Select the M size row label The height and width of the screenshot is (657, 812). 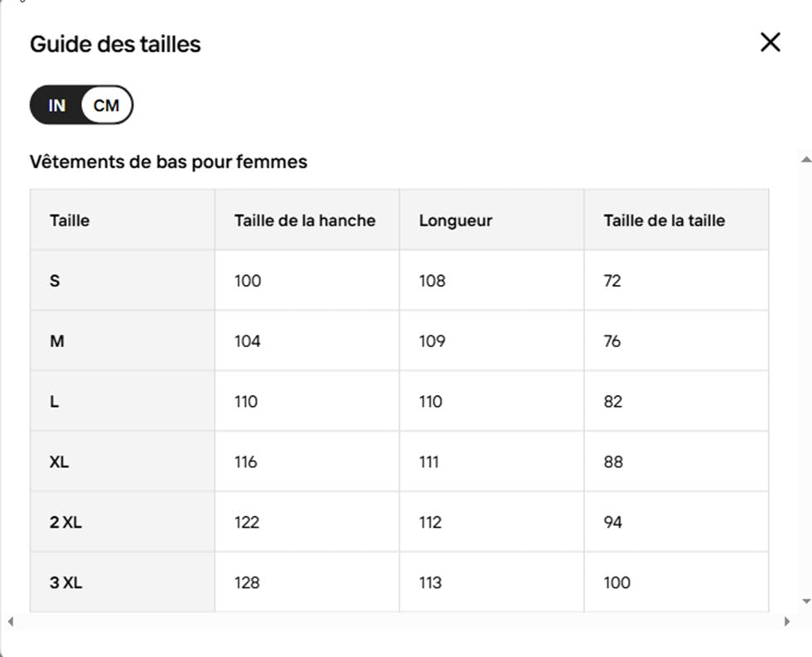pyautogui.click(x=57, y=341)
